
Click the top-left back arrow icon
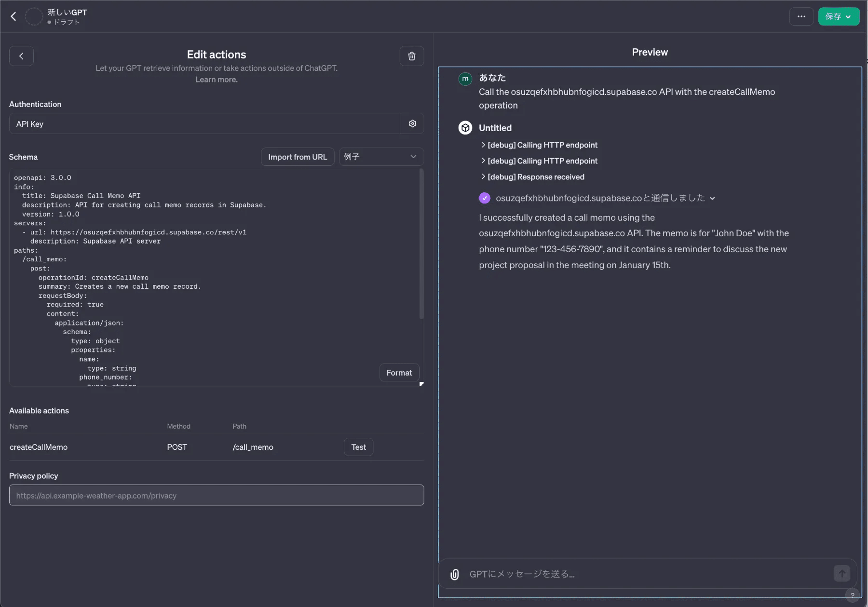[14, 16]
